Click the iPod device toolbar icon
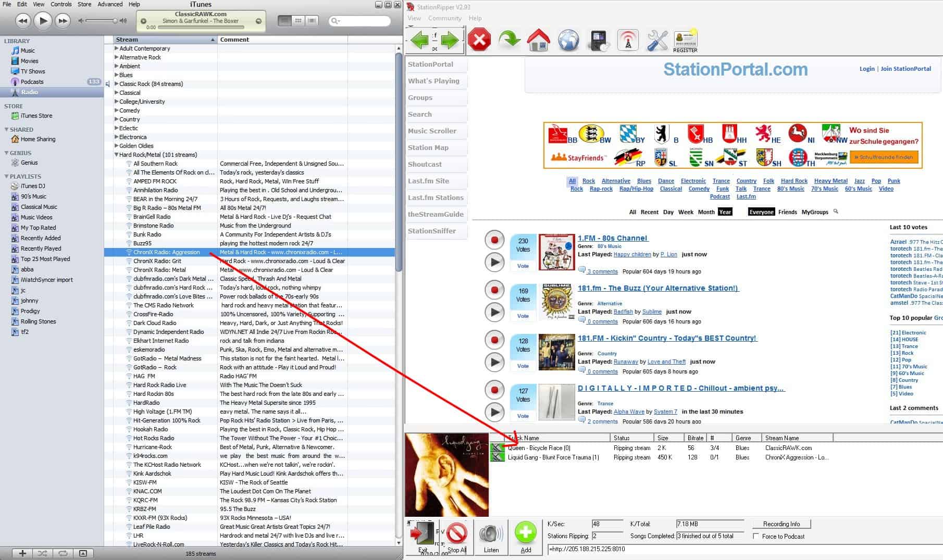The width and height of the screenshot is (943, 560). (x=599, y=41)
